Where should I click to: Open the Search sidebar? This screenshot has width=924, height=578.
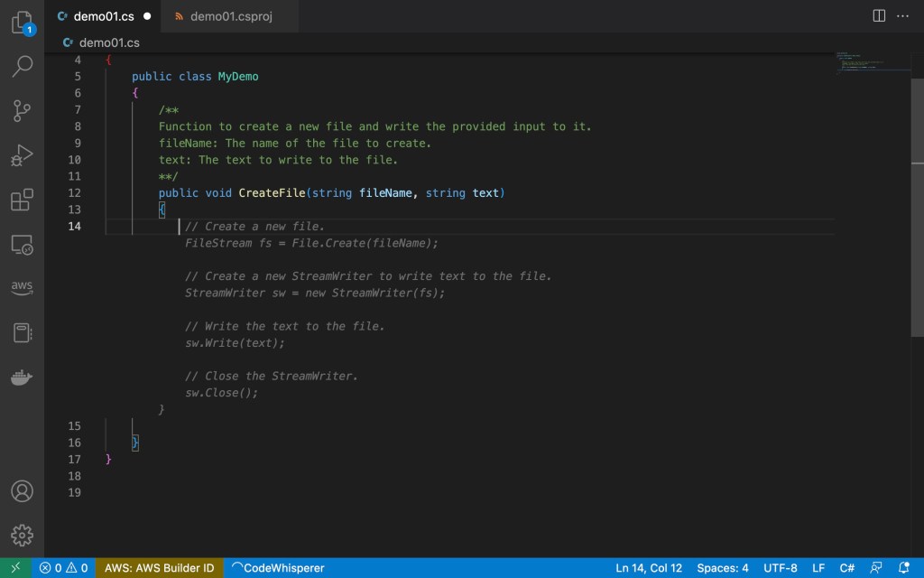pos(22,66)
